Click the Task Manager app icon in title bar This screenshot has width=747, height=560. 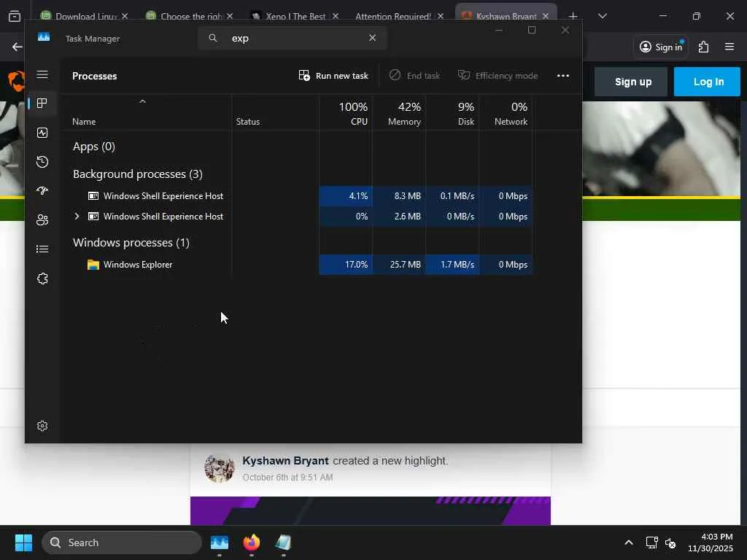[x=44, y=38]
